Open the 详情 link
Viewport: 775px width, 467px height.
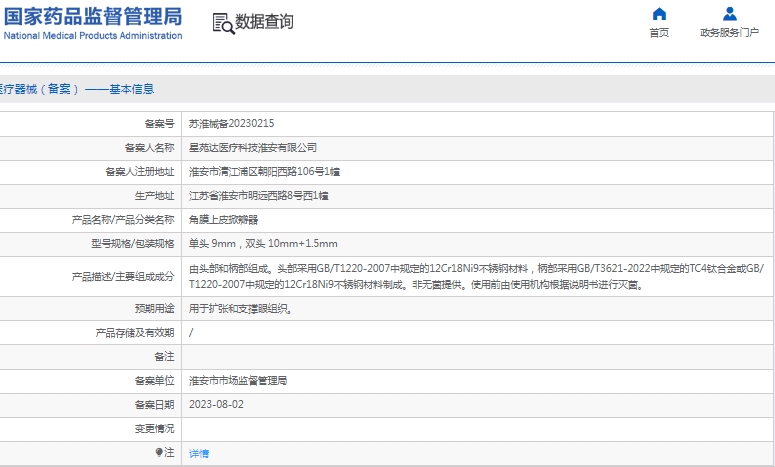[x=199, y=453]
